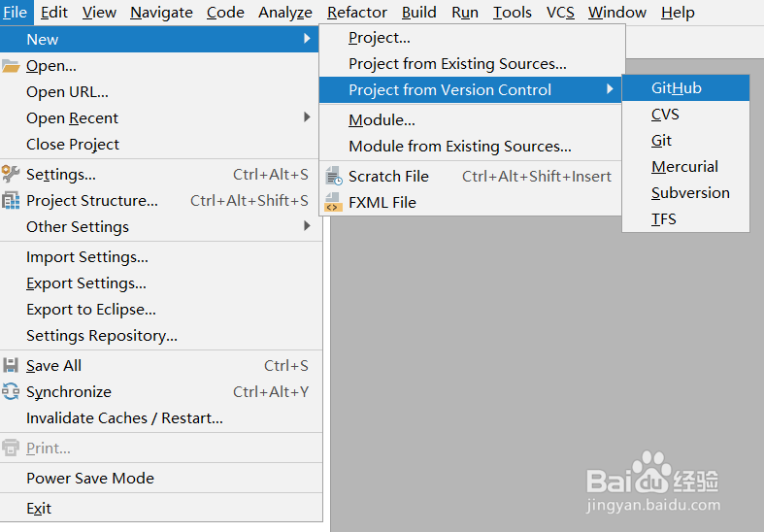This screenshot has width=764, height=532.
Task: Open the Edit menu
Action: (54, 13)
